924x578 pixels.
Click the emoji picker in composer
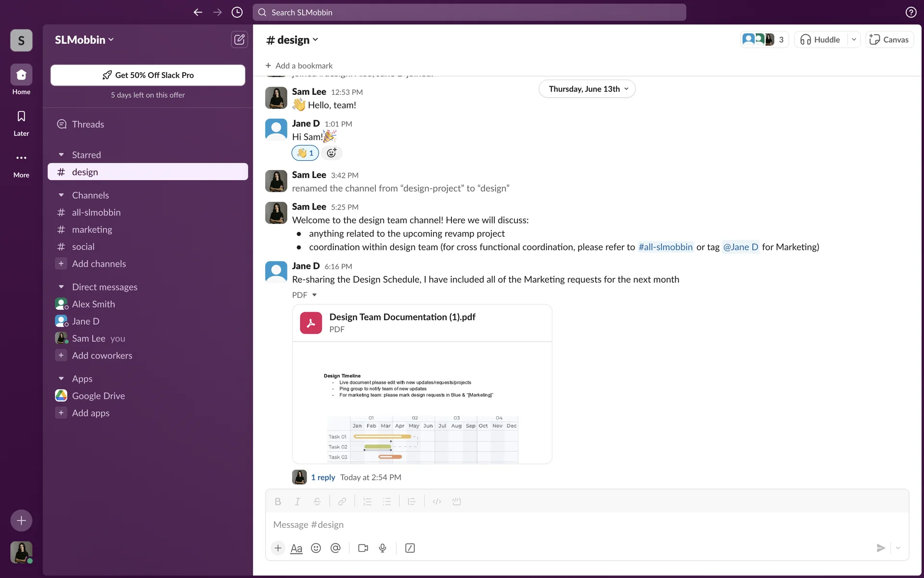316,548
